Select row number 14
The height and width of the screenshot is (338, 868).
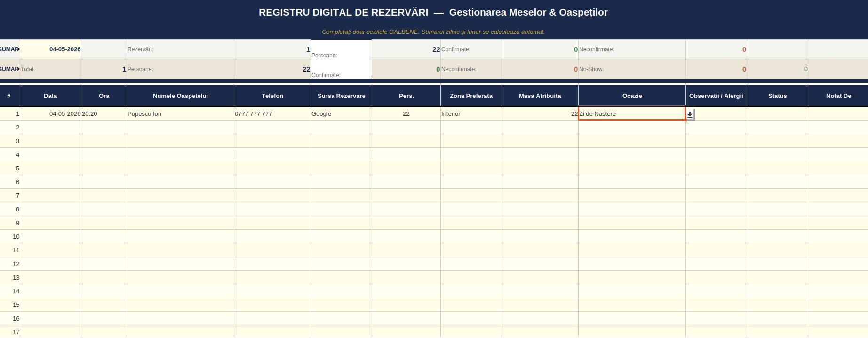pos(10,291)
